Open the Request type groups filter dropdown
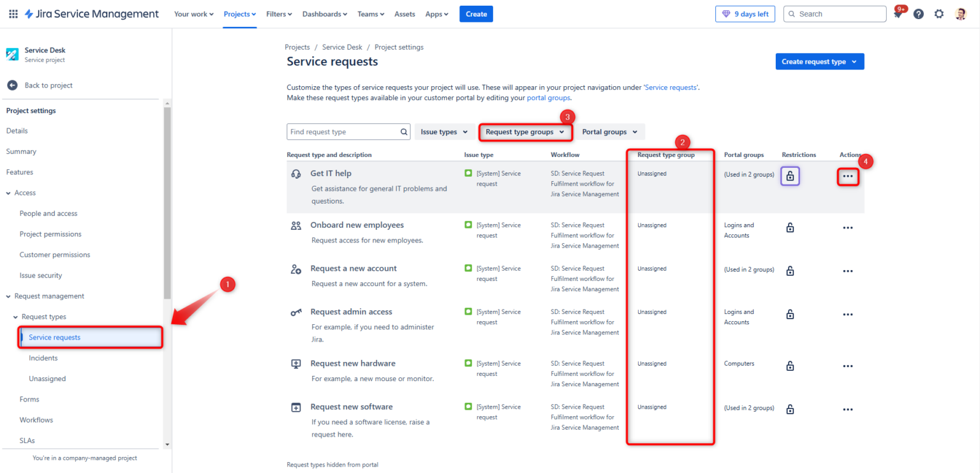 point(524,131)
